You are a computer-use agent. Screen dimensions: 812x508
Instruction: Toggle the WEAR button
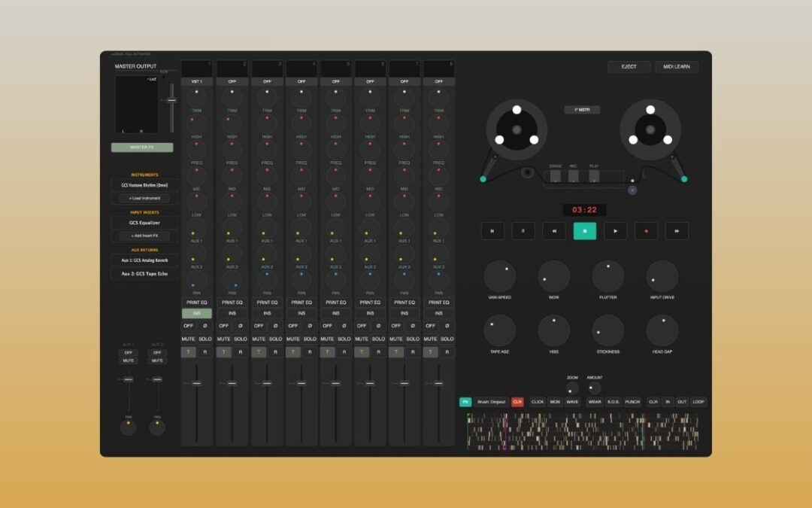[595, 402]
